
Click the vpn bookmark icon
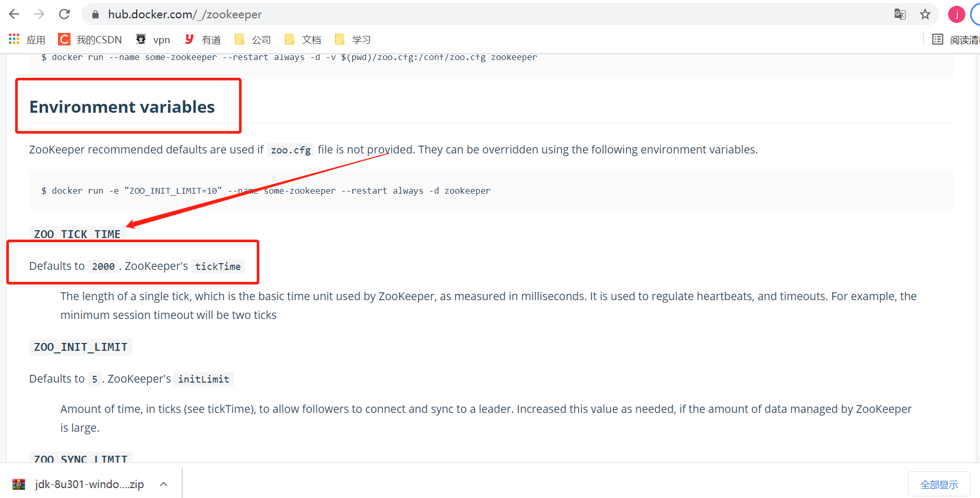pyautogui.click(x=140, y=39)
